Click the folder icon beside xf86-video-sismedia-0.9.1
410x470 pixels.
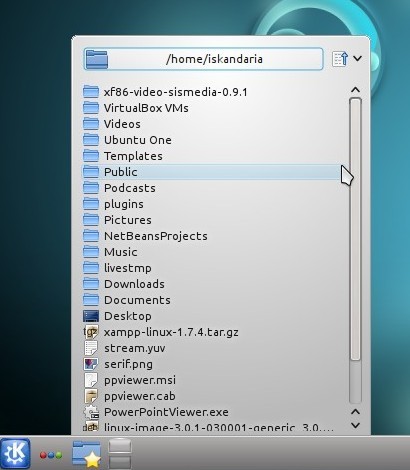pyautogui.click(x=91, y=92)
